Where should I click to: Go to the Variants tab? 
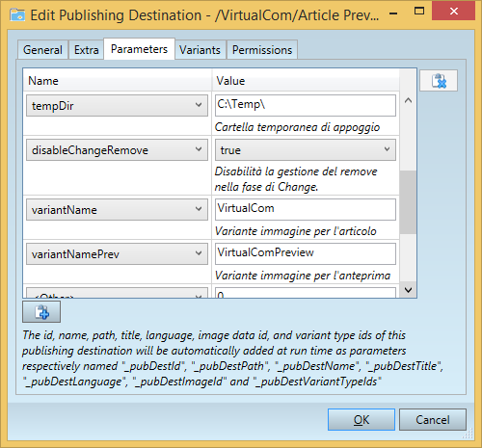tap(200, 50)
